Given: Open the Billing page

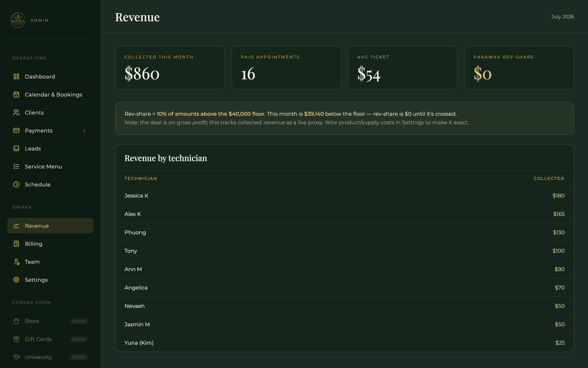Looking at the screenshot, I should 50,244.
